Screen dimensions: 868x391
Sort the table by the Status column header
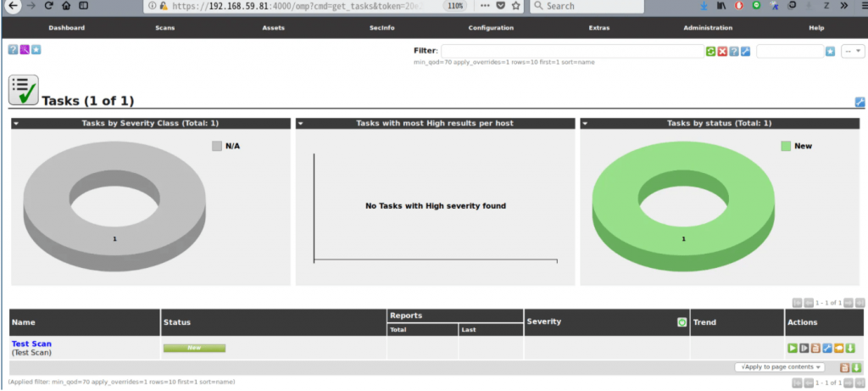177,322
